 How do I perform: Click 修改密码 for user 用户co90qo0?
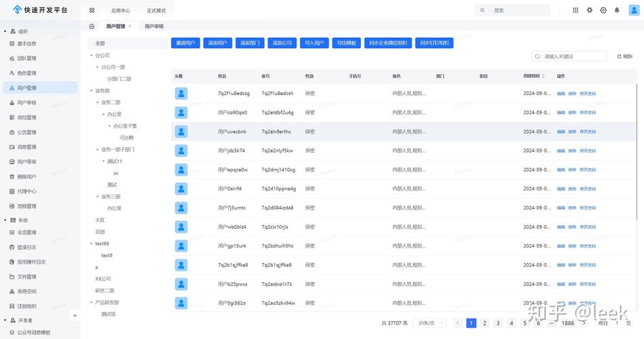click(588, 113)
